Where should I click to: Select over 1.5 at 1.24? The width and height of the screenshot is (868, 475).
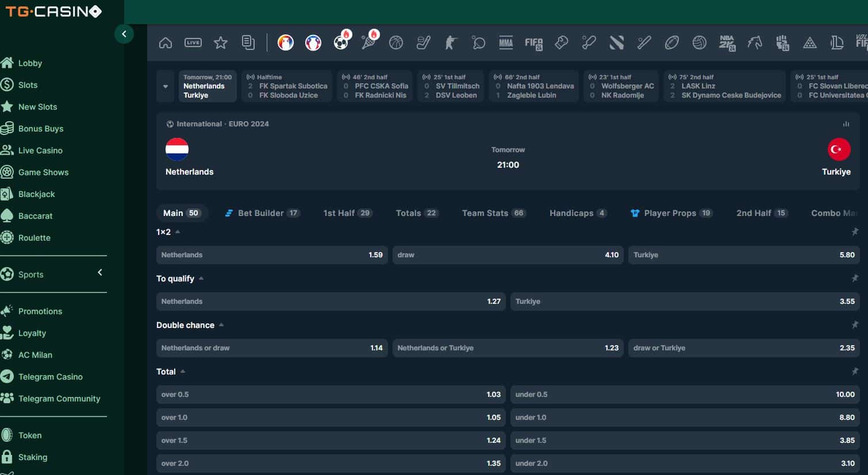[331, 441]
